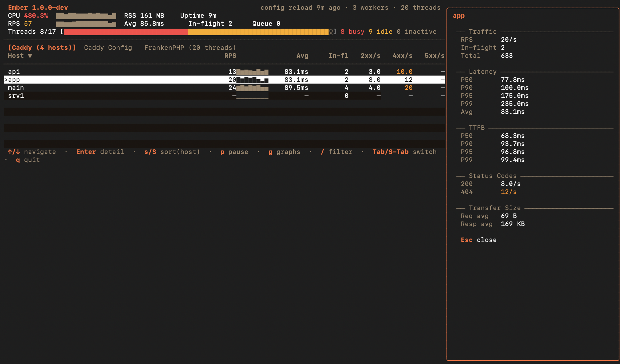Viewport: 620px width, 364px height.
Task: Select the Caddy (4 hosts) tab
Action: click(x=42, y=48)
